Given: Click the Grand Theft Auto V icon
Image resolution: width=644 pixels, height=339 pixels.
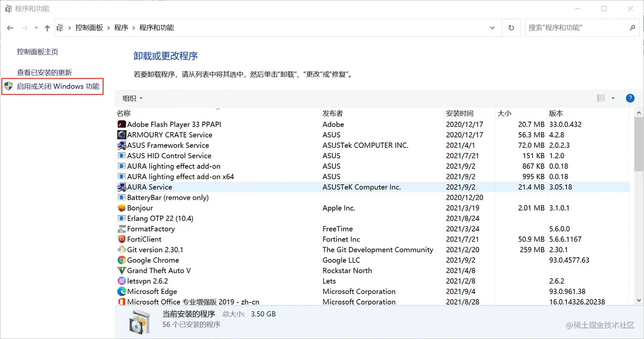Looking at the screenshot, I should click(121, 271).
